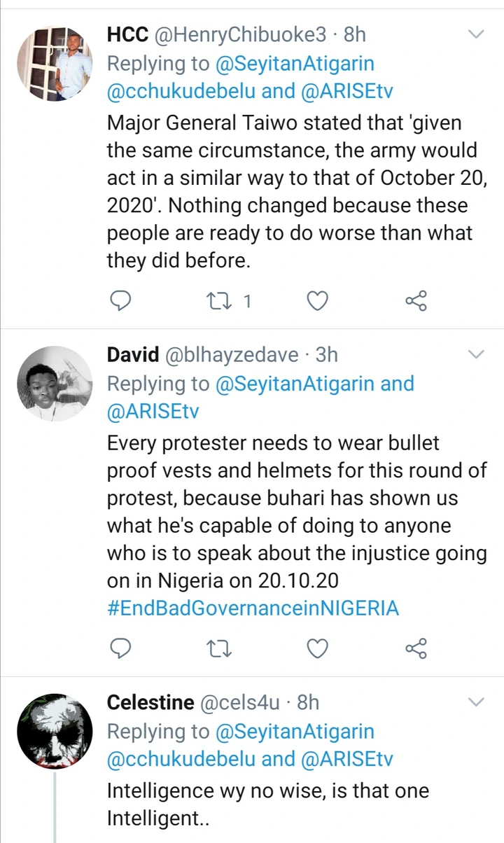Open Celestine's Joker avatar
Image resolution: width=504 pixels, height=843 pixels.
click(55, 731)
